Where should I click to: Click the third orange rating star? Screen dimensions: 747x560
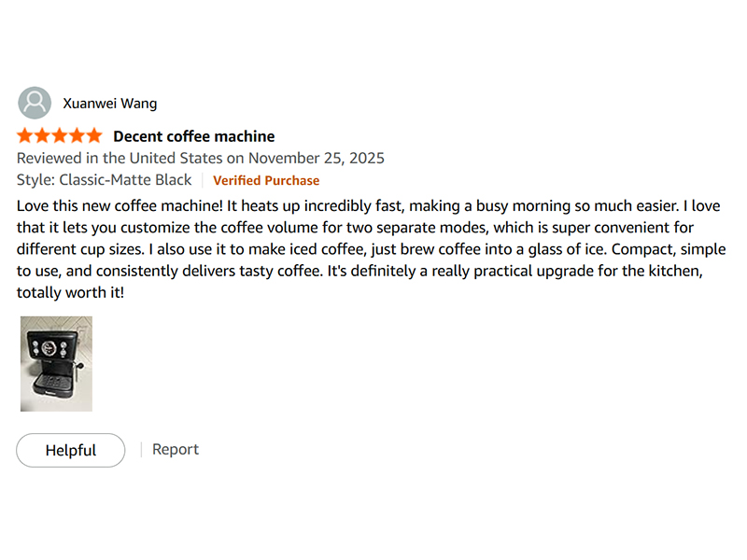pos(60,136)
